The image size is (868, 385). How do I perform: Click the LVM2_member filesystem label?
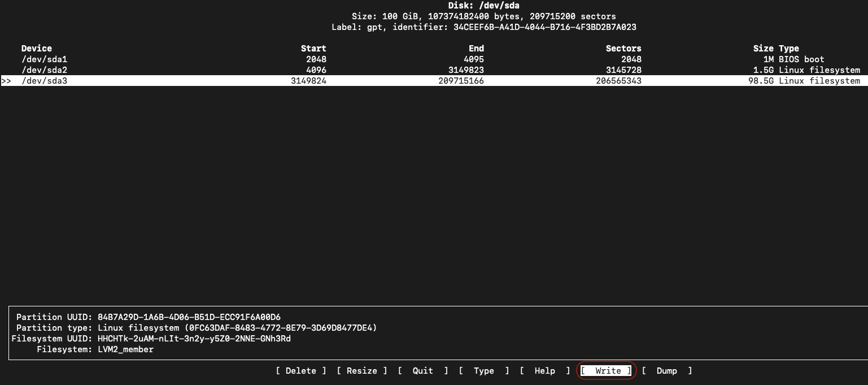click(125, 349)
